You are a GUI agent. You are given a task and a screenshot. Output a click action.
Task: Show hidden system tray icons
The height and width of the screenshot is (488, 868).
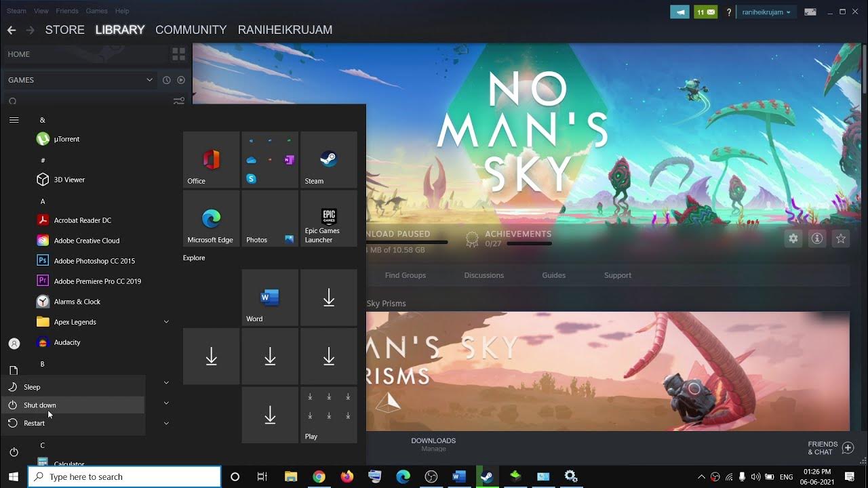pos(701,476)
